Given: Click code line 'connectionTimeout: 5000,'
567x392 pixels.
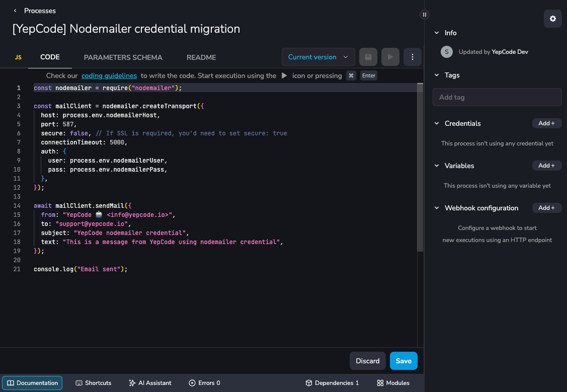Looking at the screenshot, I should [84, 142].
